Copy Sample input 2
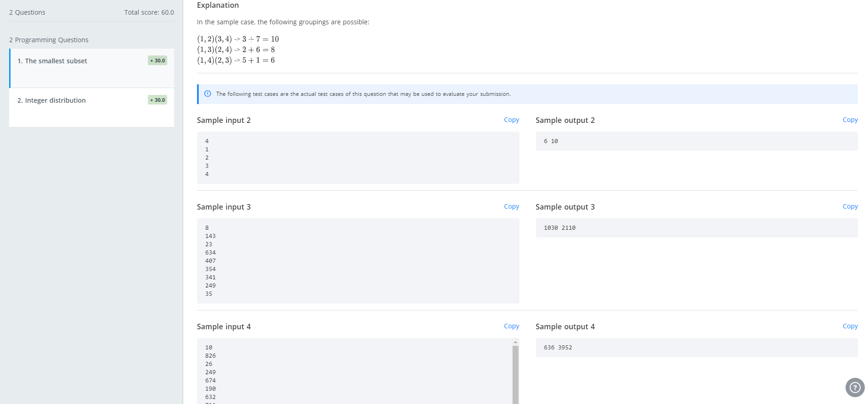 pos(511,120)
